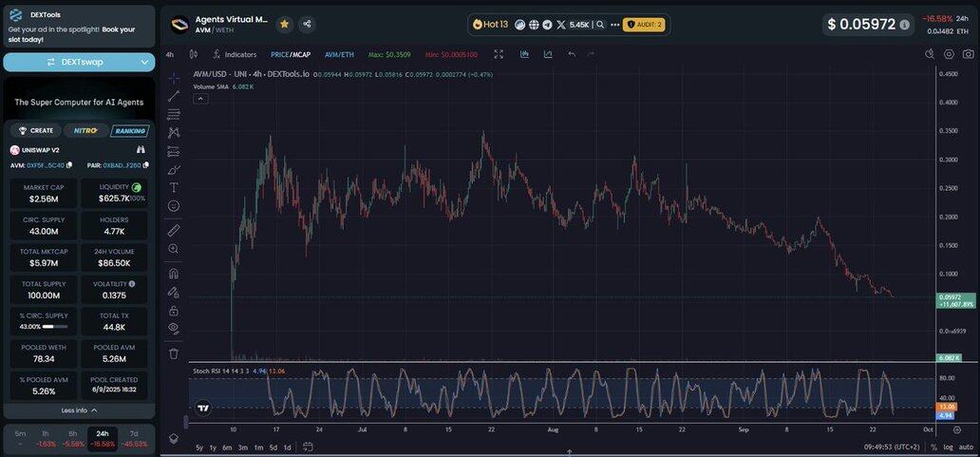Open the token's X profile
The image size is (980, 457).
(561, 25)
